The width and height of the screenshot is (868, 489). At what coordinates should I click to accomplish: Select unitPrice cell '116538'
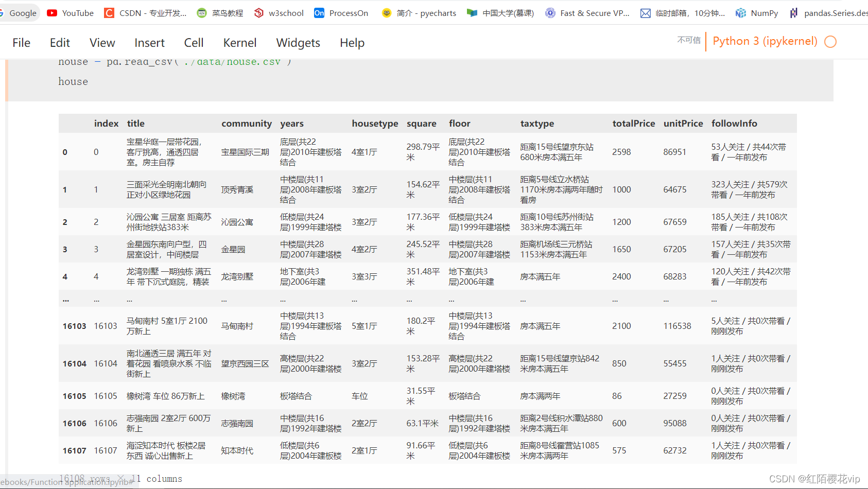677,326
